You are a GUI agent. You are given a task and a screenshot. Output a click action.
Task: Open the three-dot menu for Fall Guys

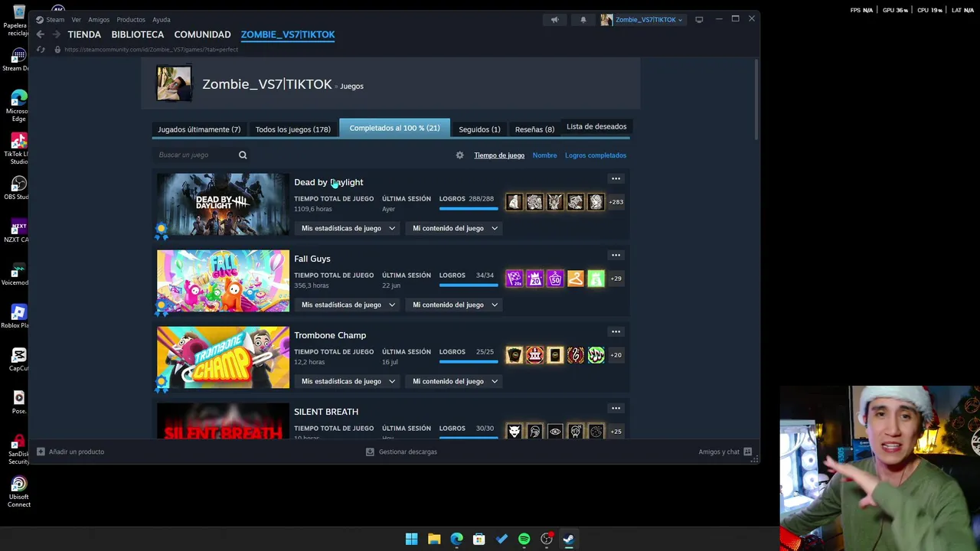point(616,256)
